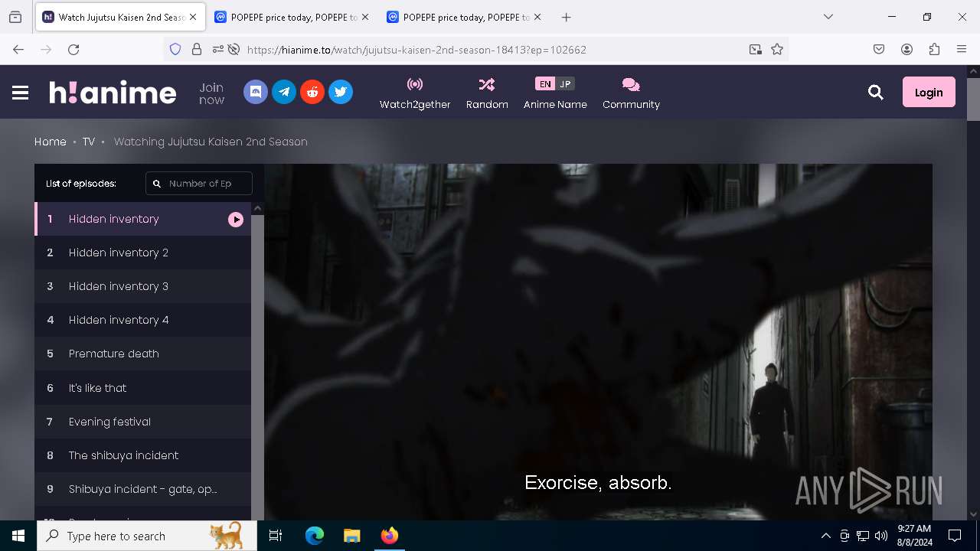Select episode 6 It's like that

[x=142, y=388]
